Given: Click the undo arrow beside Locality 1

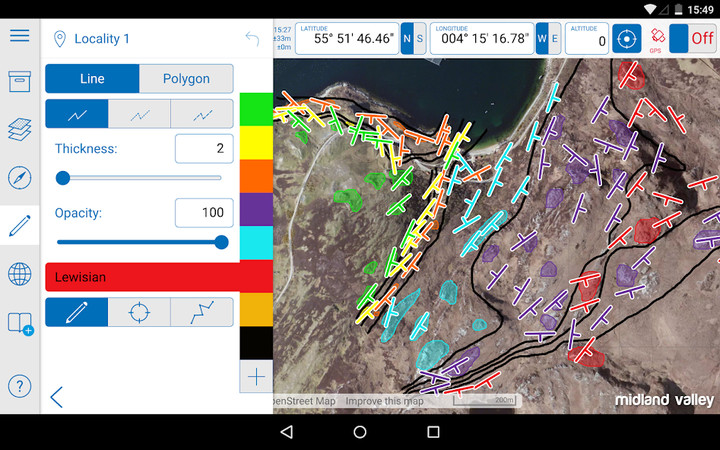Looking at the screenshot, I should 252,39.
